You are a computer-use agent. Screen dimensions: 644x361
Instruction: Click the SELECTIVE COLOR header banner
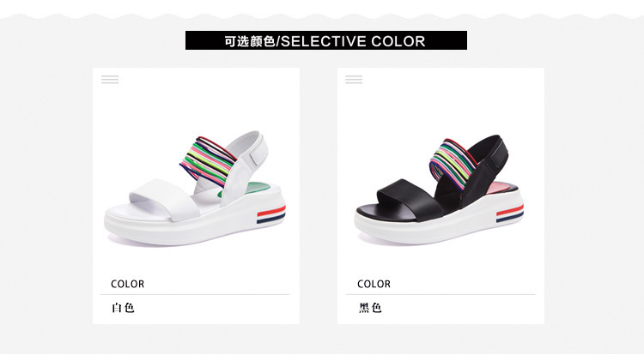[326, 40]
